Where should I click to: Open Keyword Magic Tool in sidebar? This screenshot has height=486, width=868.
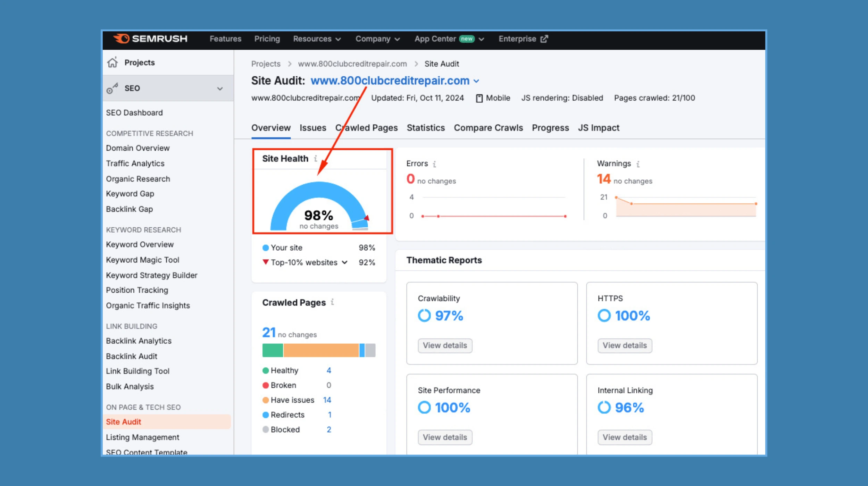tap(142, 260)
